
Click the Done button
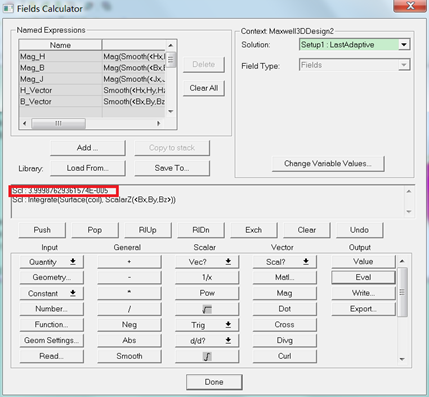click(214, 382)
